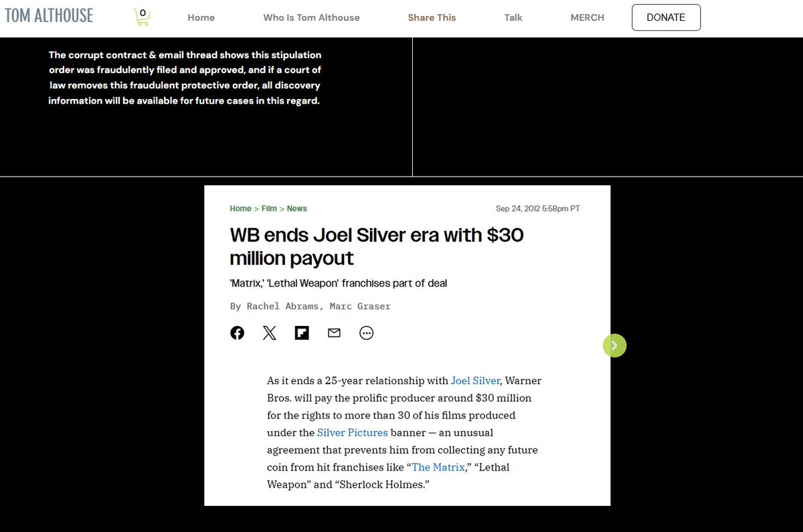This screenshot has height=532, width=803.
Task: Click article date Sep 24, 2012
Action: 538,209
